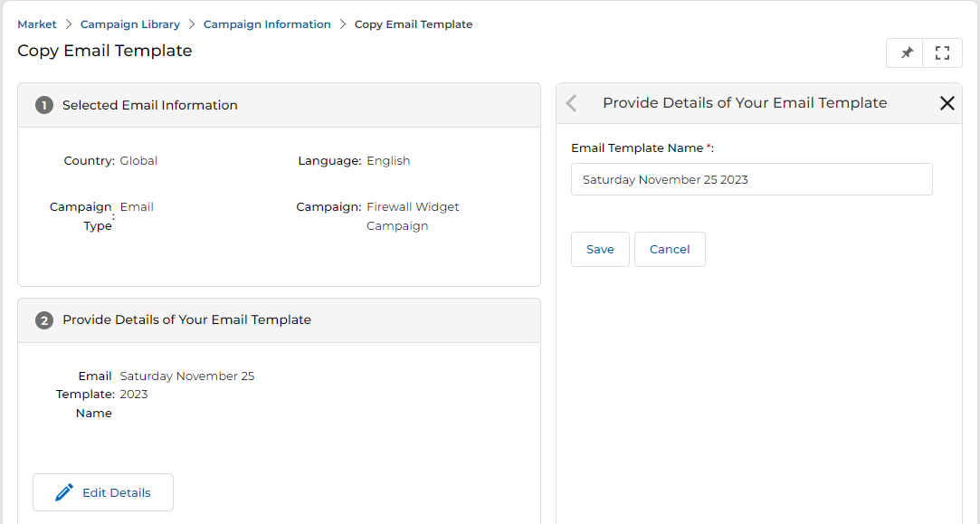Click the 'Global' country value
The height and width of the screenshot is (524, 980).
pos(138,161)
